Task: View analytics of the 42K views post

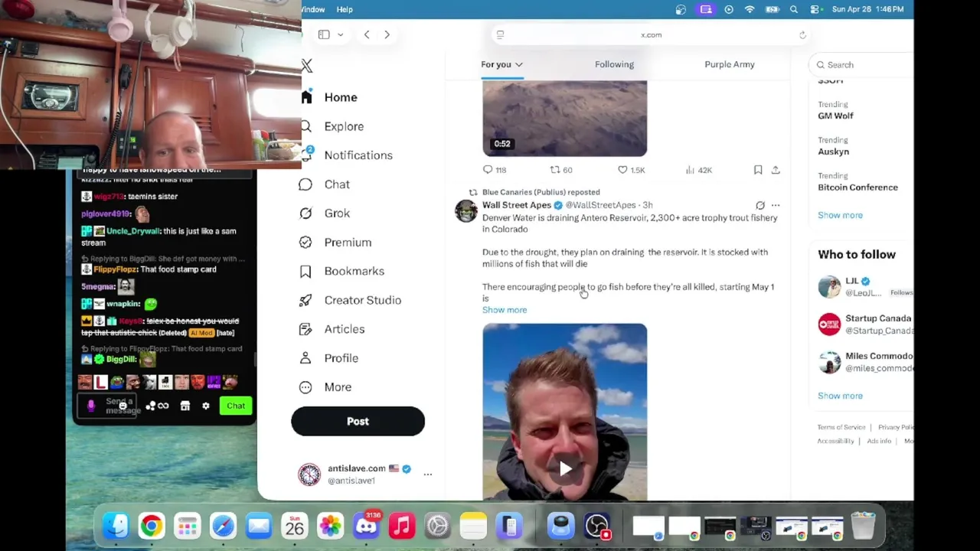Action: pyautogui.click(x=699, y=170)
